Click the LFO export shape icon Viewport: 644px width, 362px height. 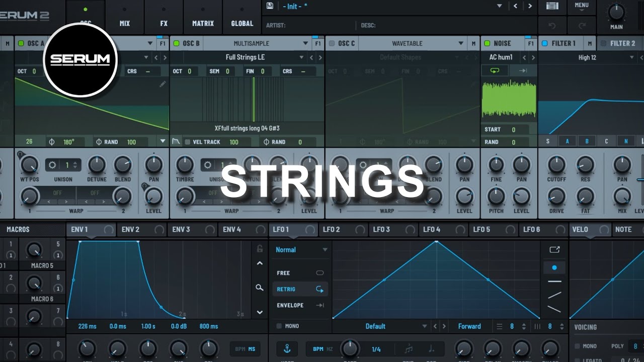click(554, 249)
